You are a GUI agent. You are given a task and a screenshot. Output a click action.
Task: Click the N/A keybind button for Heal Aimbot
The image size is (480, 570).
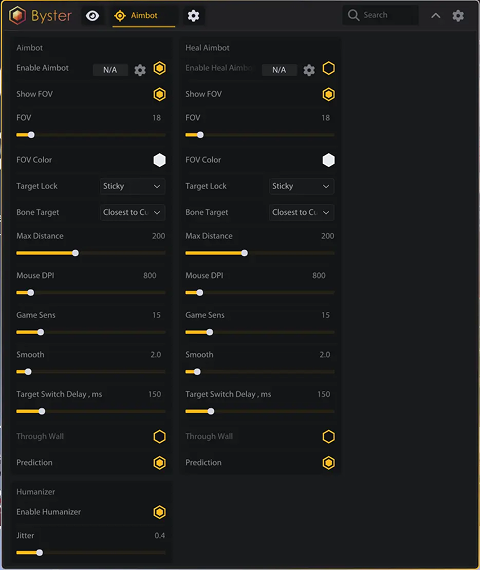pyautogui.click(x=279, y=70)
